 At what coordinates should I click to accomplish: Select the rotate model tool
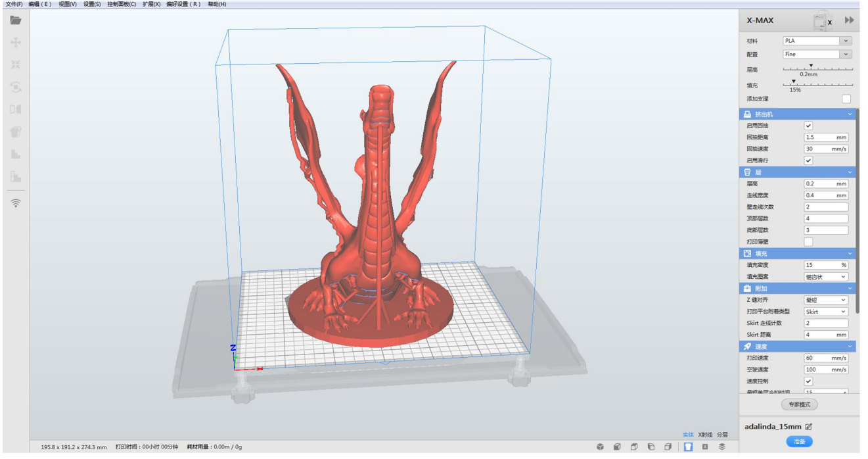[16, 87]
